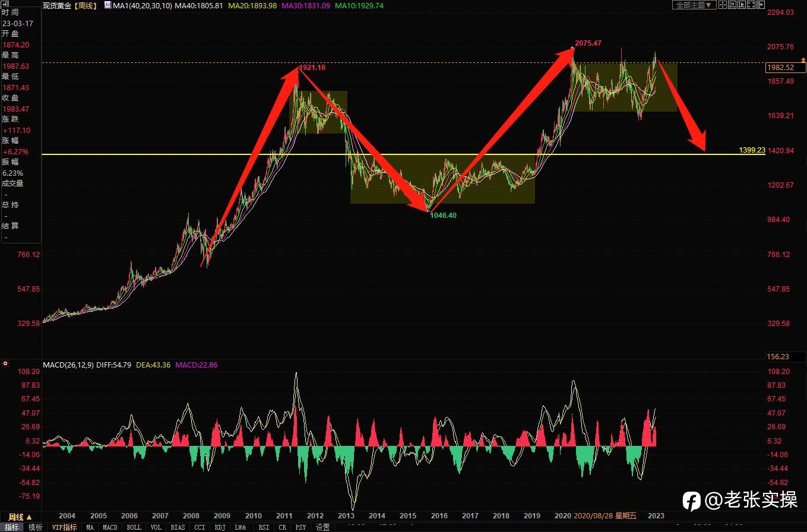Click the crosshair cursor toolbar icon

coord(722,5)
